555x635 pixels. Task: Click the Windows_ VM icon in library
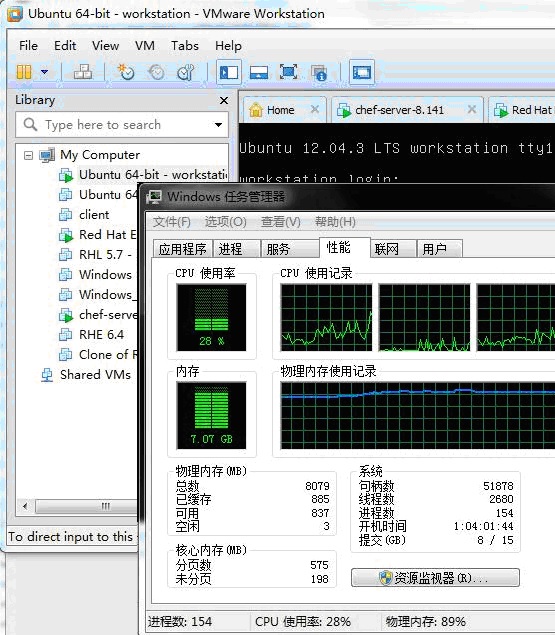(66, 294)
